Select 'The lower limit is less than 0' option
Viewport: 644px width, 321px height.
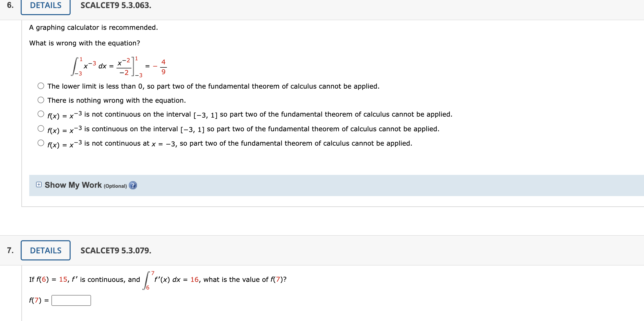[x=41, y=86]
